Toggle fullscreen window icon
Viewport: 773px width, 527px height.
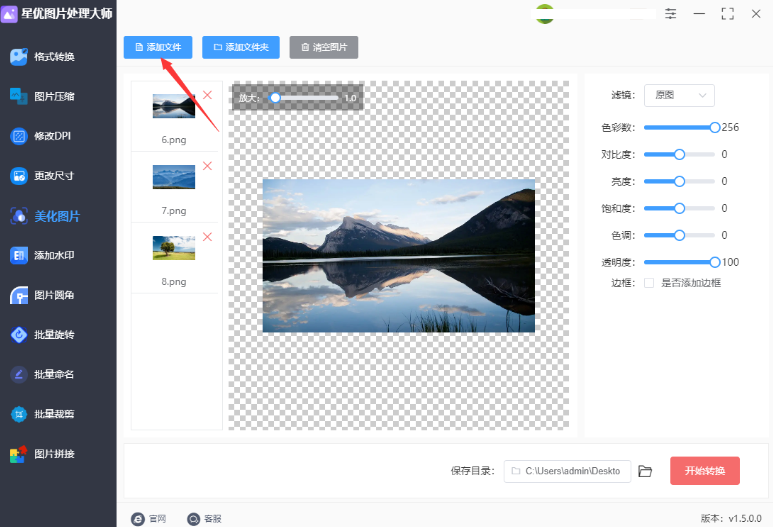coord(727,14)
